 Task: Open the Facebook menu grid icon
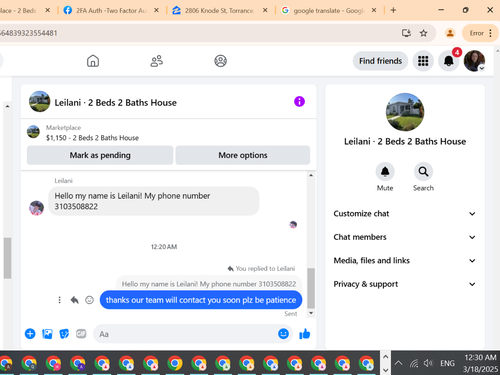tap(423, 61)
